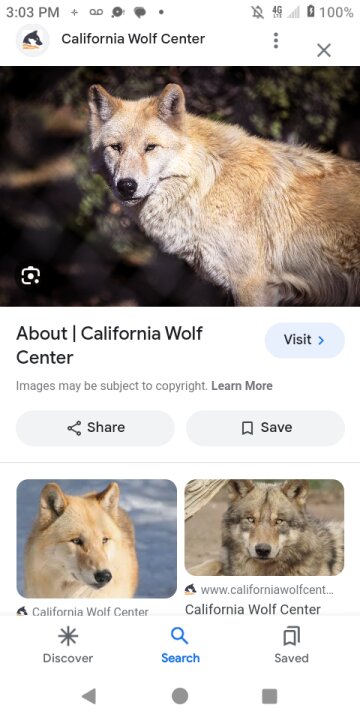Open the gray wolf lying down thumbnail

264,528
